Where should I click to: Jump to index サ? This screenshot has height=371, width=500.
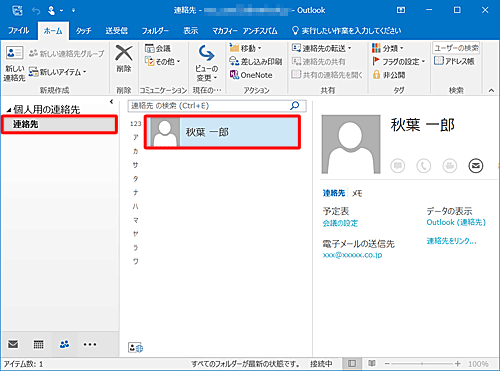[135, 165]
